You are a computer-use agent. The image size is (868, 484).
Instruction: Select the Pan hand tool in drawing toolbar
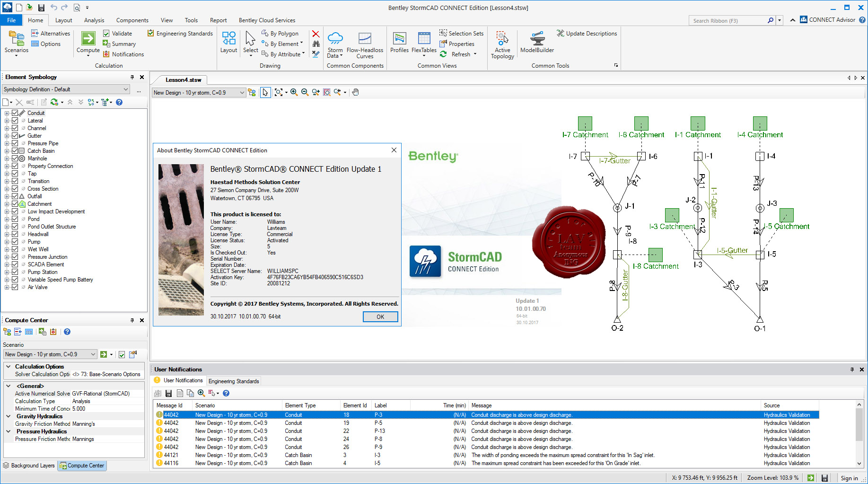click(356, 92)
